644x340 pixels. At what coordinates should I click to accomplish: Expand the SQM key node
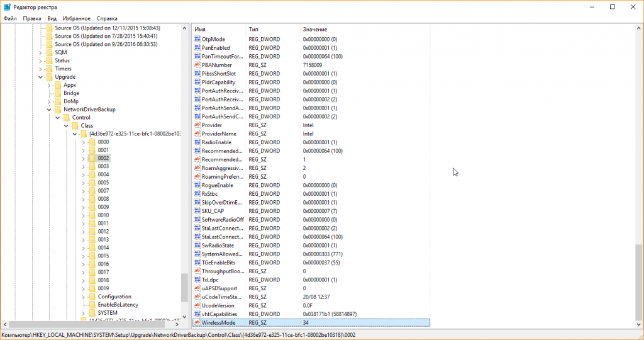41,52
